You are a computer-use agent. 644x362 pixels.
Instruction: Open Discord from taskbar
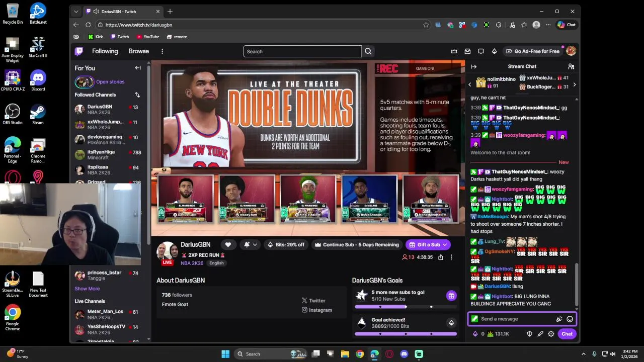(404, 354)
